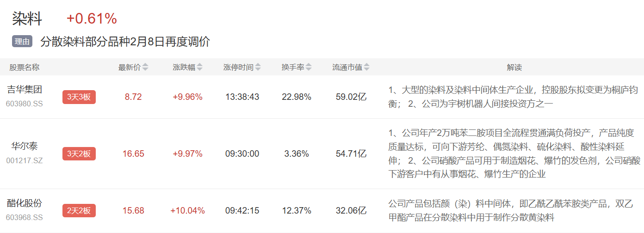Open the 吉华集团 stock name link

[x=25, y=90]
